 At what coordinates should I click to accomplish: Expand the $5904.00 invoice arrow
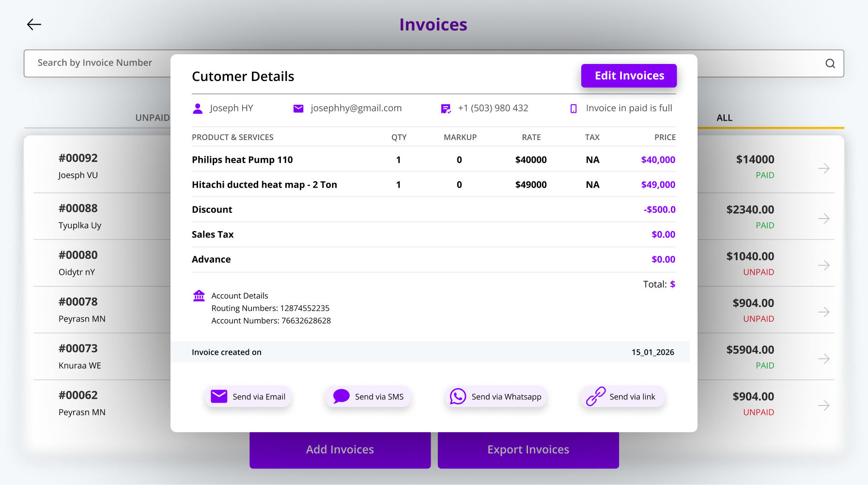[823, 359]
